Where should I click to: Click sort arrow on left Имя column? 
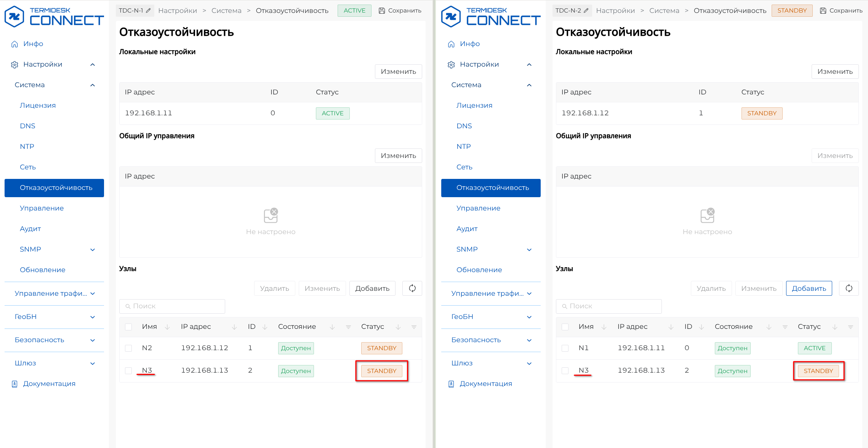click(x=167, y=327)
